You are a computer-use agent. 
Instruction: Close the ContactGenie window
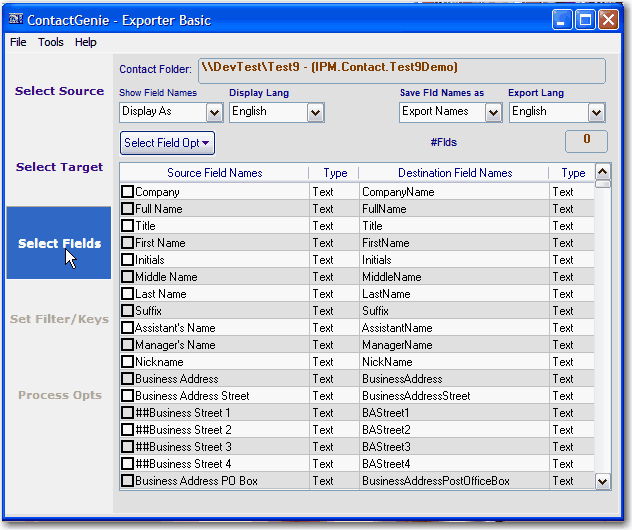608,20
